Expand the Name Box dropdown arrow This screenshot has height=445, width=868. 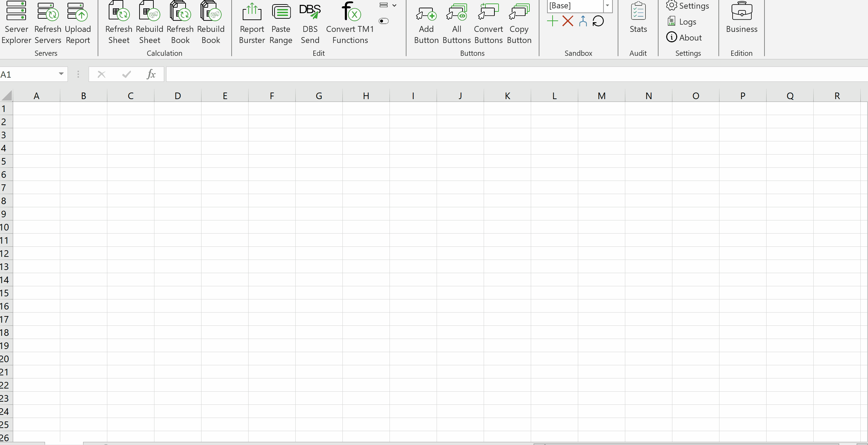pyautogui.click(x=61, y=74)
